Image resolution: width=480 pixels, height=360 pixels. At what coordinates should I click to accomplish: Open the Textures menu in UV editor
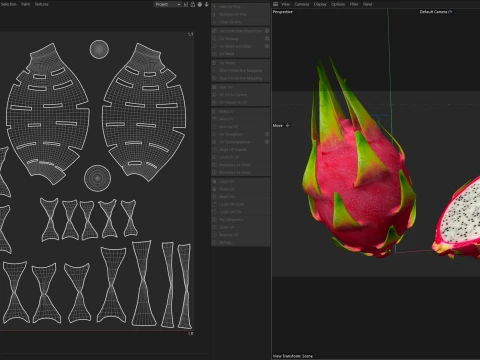tap(42, 4)
